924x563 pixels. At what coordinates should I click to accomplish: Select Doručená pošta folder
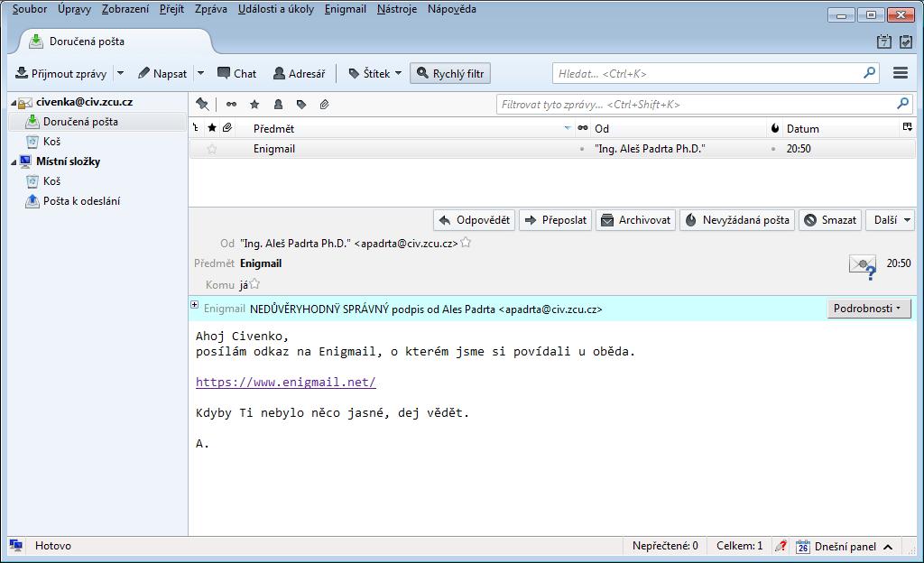pyautogui.click(x=97, y=121)
